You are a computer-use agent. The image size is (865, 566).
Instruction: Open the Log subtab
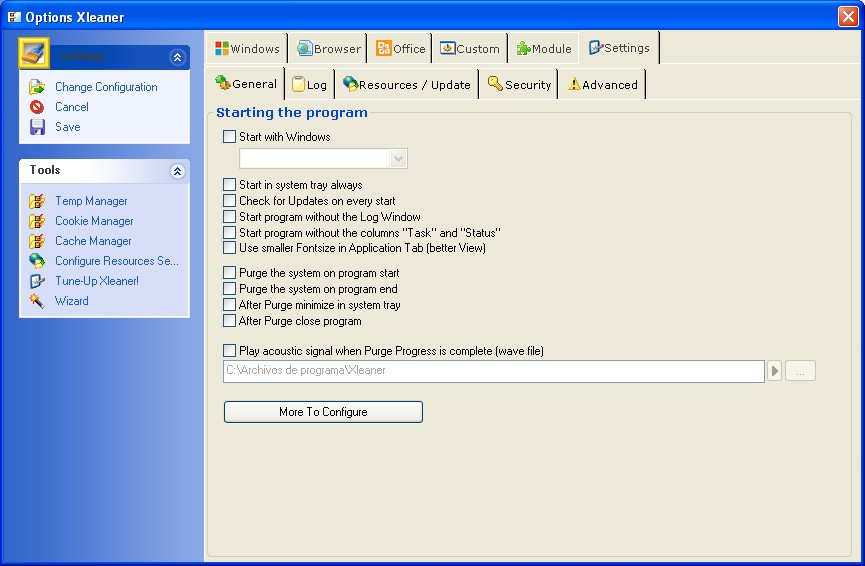point(309,84)
